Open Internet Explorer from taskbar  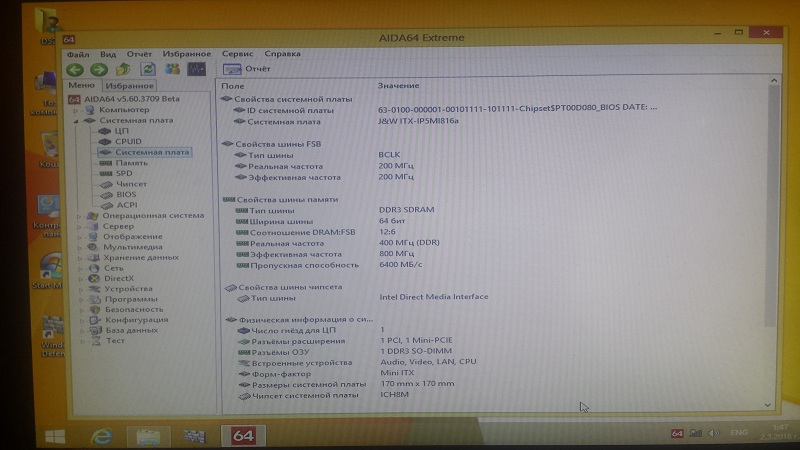102,436
